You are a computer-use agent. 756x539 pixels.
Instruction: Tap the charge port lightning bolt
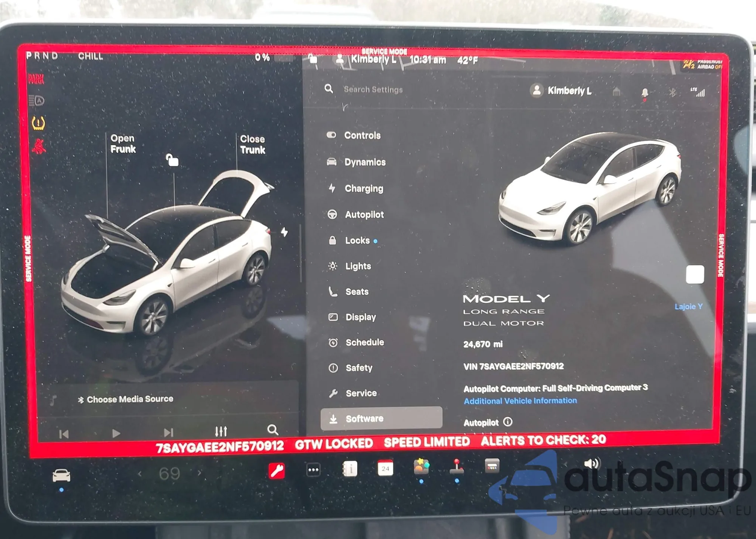[284, 232]
